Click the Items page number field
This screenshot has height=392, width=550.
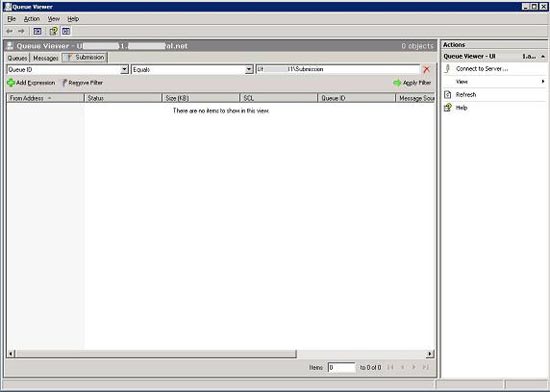click(342, 367)
